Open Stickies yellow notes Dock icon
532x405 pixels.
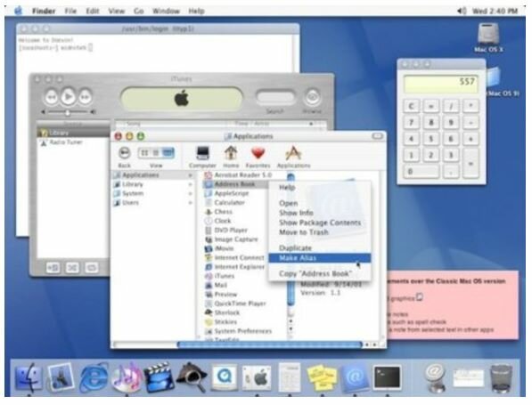(x=322, y=377)
